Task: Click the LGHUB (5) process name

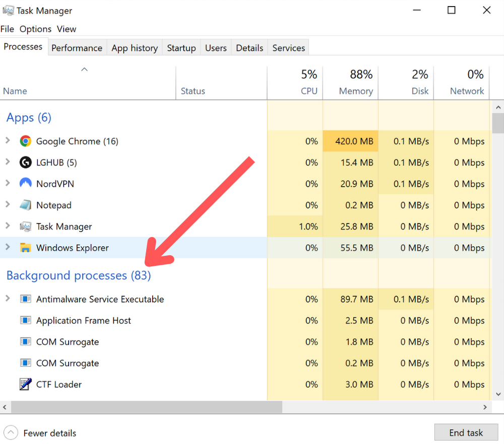Action: tap(56, 162)
